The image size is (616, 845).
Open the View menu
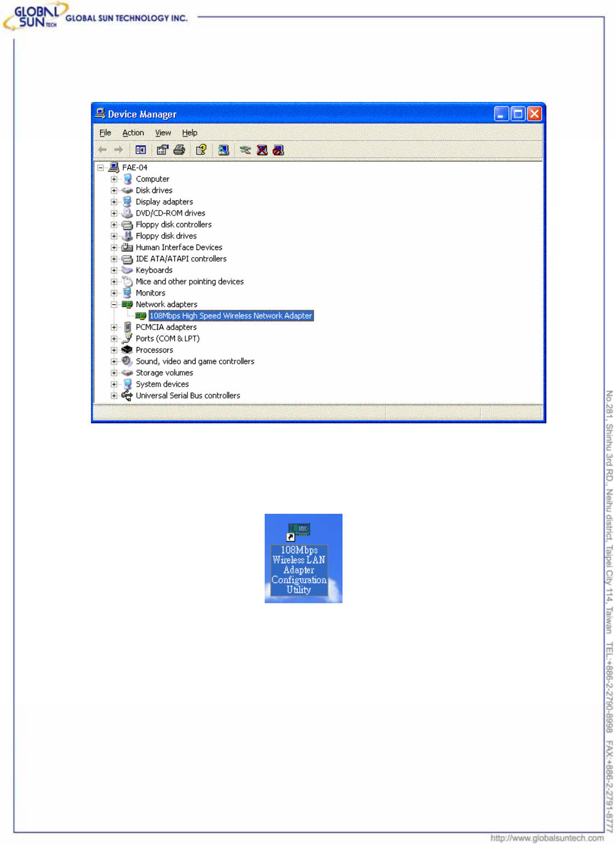tap(163, 133)
